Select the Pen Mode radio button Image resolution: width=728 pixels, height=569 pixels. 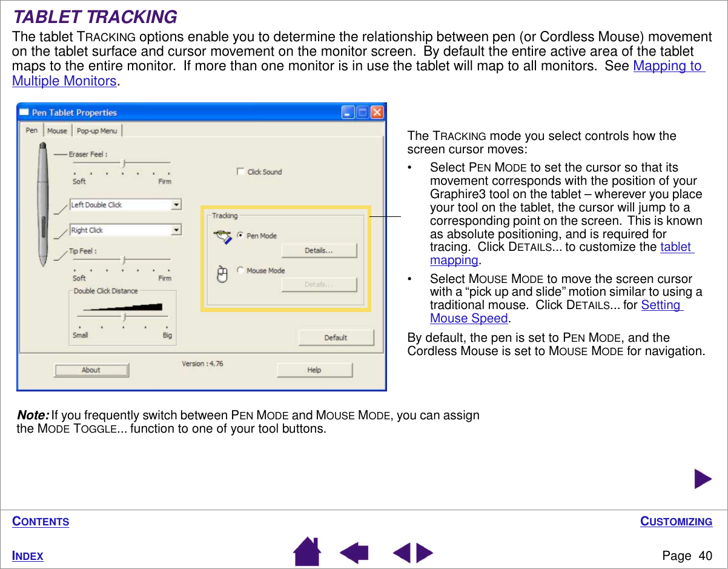pyautogui.click(x=240, y=236)
